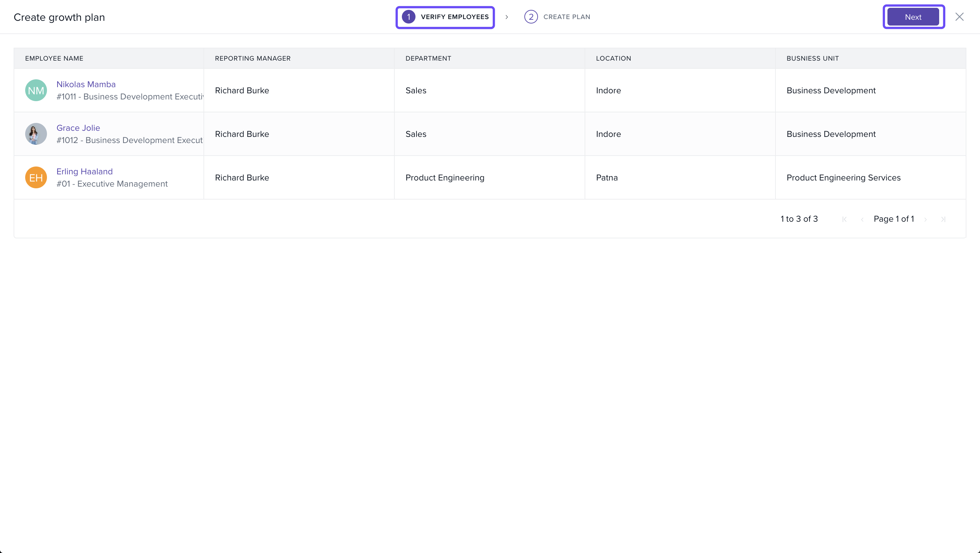
Task: Click the chevron between wizard steps
Action: (x=507, y=17)
